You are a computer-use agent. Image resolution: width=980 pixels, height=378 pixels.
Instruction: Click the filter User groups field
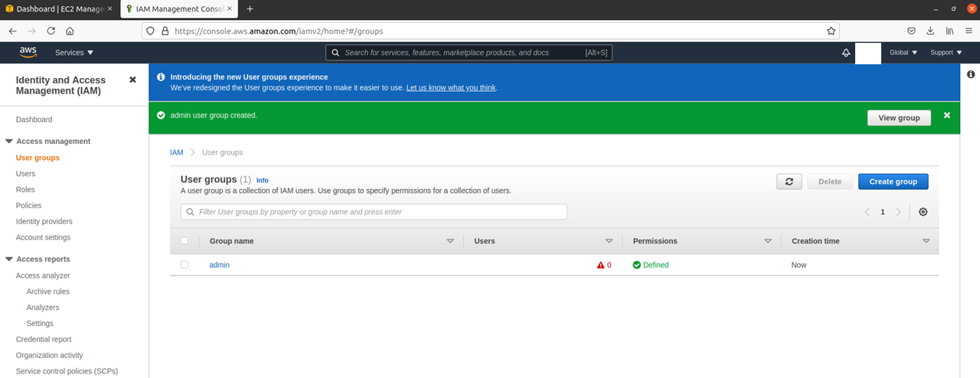click(x=374, y=212)
